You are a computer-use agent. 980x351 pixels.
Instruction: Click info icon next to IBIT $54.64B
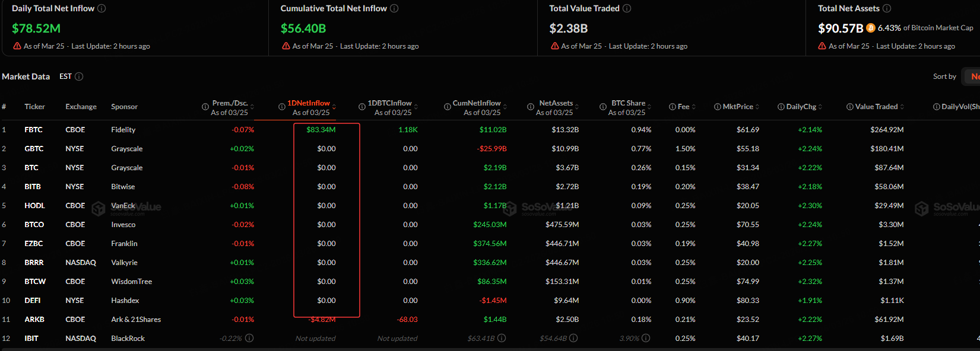pos(573,338)
